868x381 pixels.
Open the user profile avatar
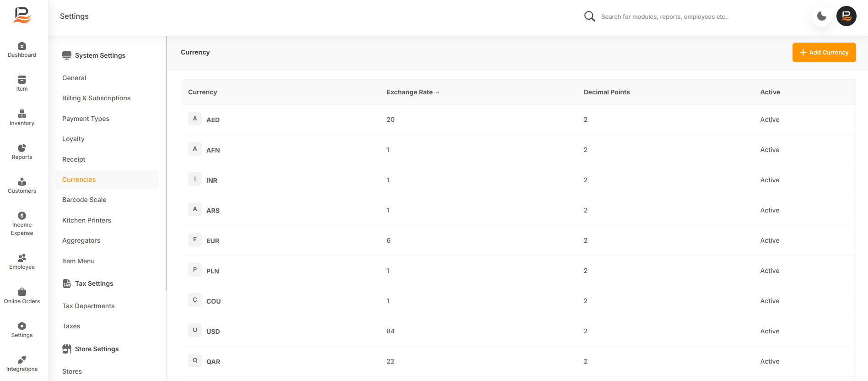846,16
